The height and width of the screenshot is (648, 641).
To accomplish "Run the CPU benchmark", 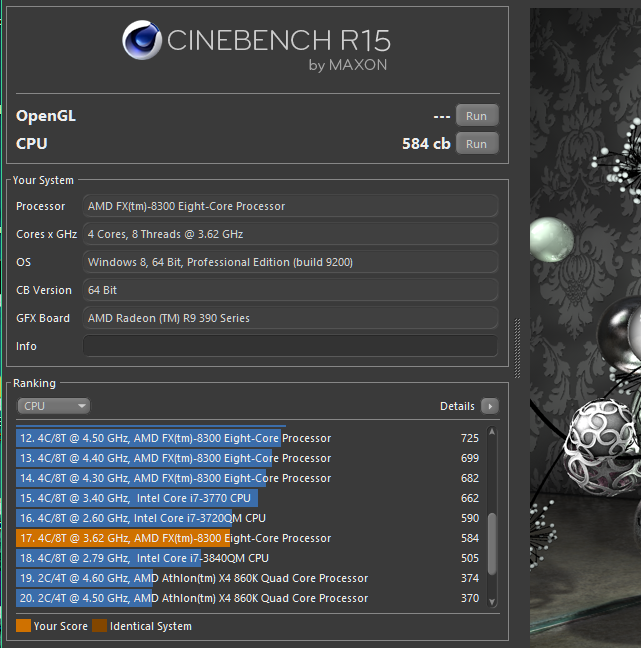I will [x=477, y=143].
